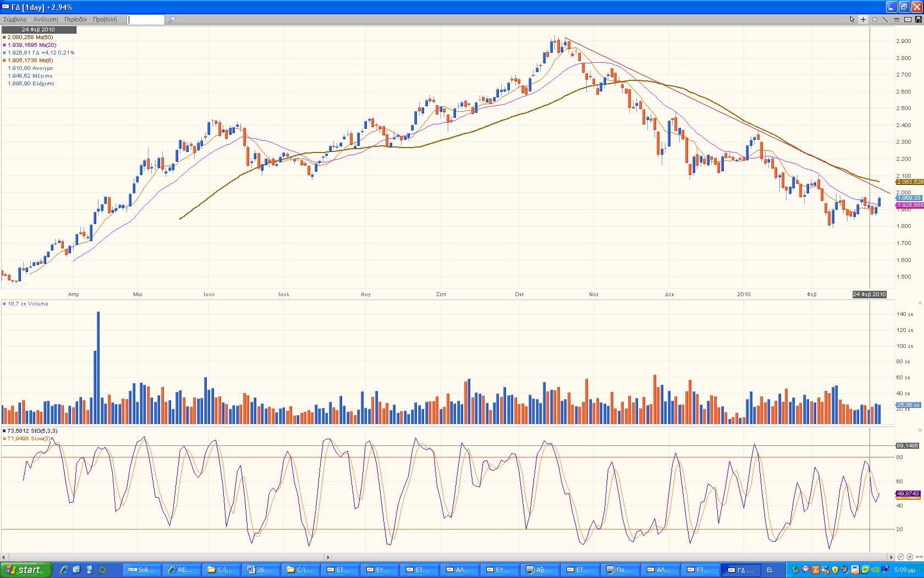The height and width of the screenshot is (578, 924).
Task: Click the Μέγιστο high price value
Action: click(30, 76)
